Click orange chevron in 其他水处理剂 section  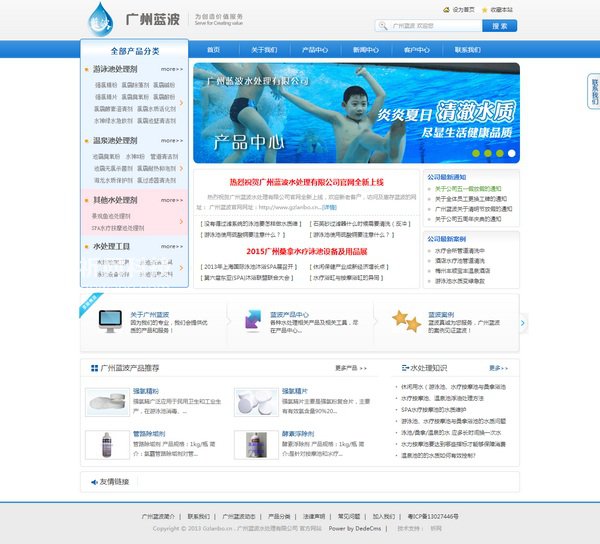(181, 222)
